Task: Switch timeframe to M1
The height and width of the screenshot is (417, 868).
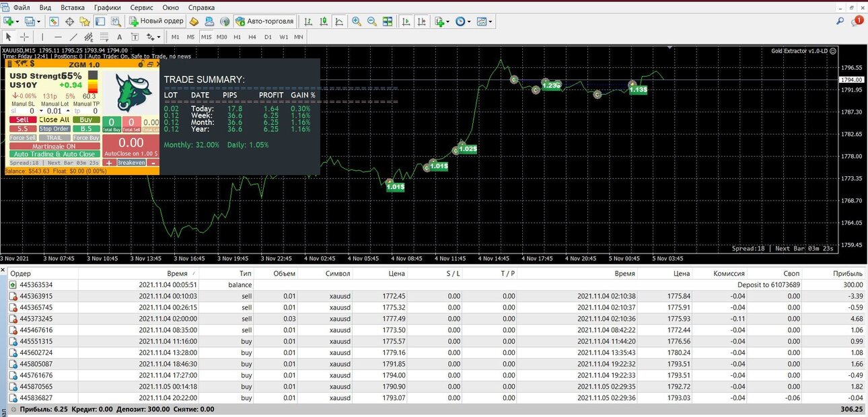Action: tap(176, 37)
